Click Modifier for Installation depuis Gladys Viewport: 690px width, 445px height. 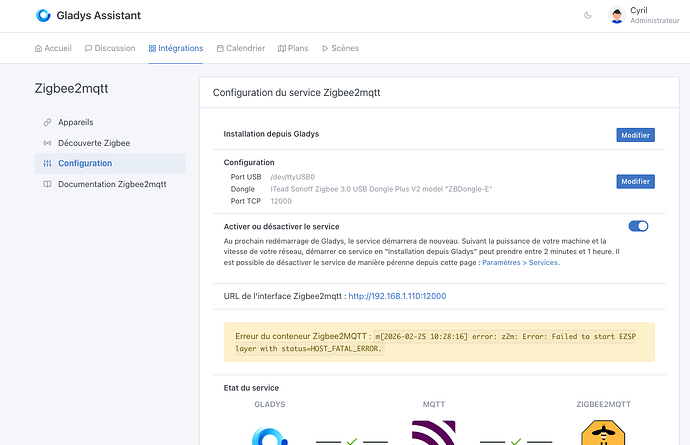pyautogui.click(x=635, y=135)
